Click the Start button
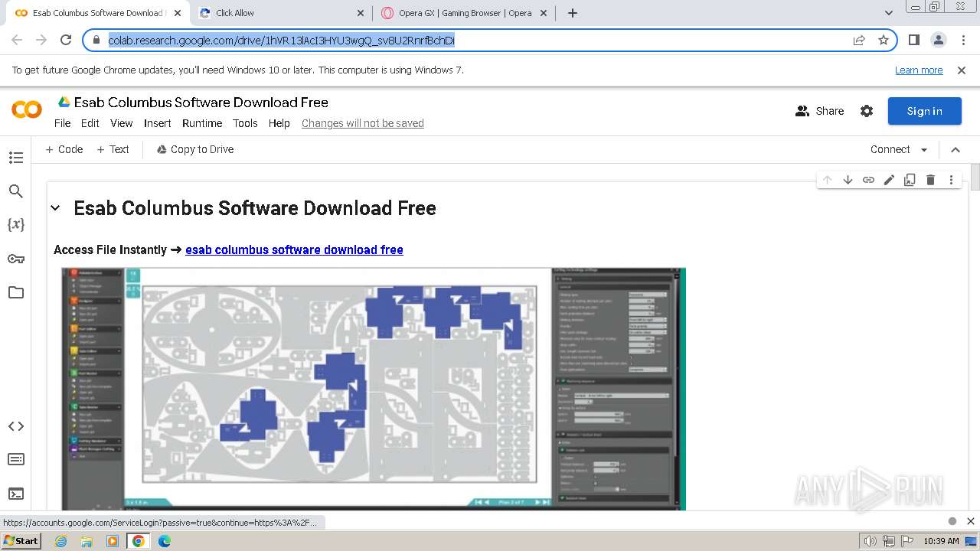The image size is (980, 551). (x=21, y=541)
